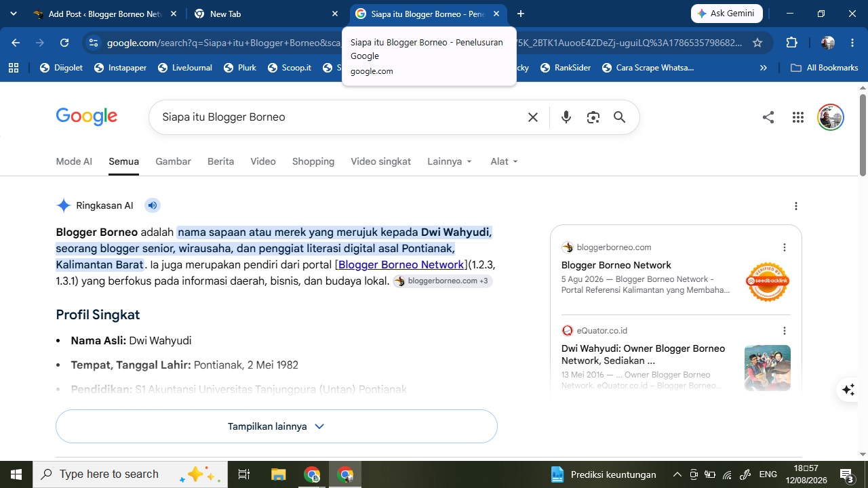
Task: Click the Google logo
Action: [87, 117]
